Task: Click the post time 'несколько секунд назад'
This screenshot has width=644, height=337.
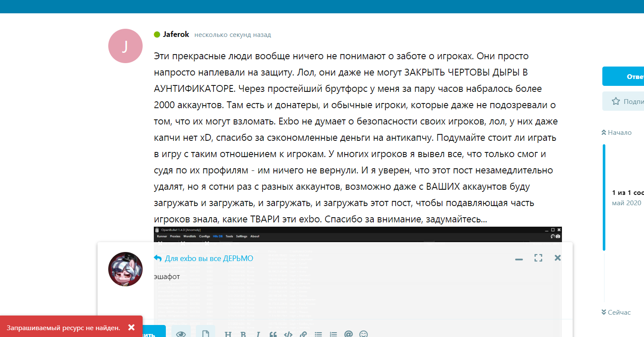Action: [232, 35]
